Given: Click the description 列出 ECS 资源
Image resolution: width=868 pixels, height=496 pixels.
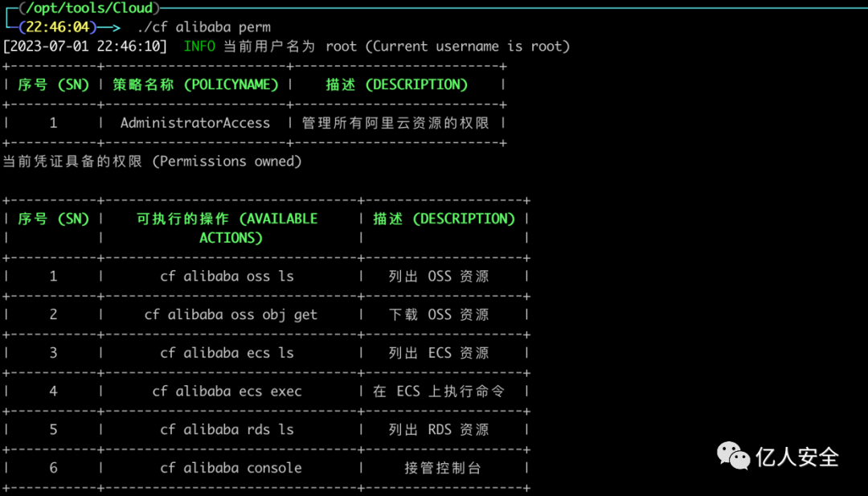Looking at the screenshot, I should 439,353.
